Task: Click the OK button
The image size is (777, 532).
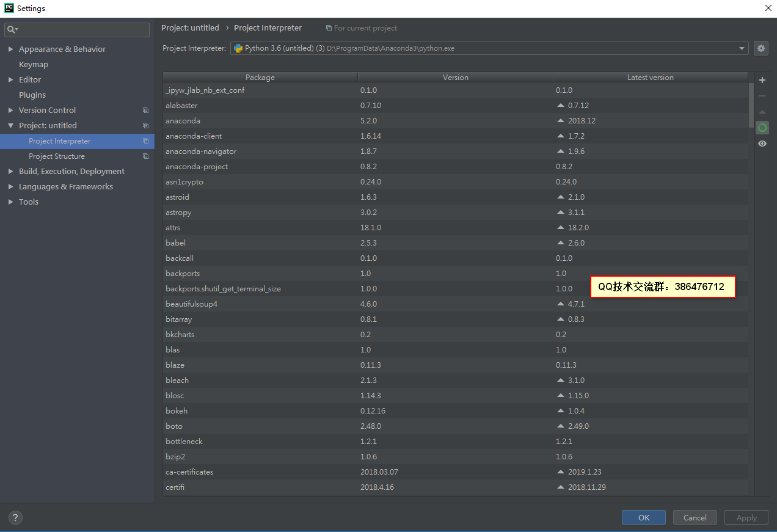Action: coord(644,517)
